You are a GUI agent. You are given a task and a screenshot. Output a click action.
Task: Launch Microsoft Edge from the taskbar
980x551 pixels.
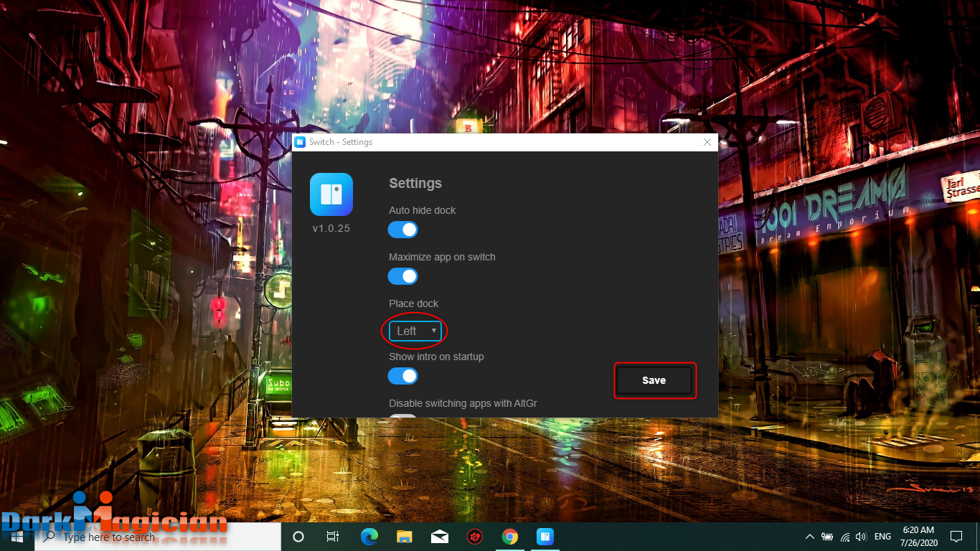point(369,537)
